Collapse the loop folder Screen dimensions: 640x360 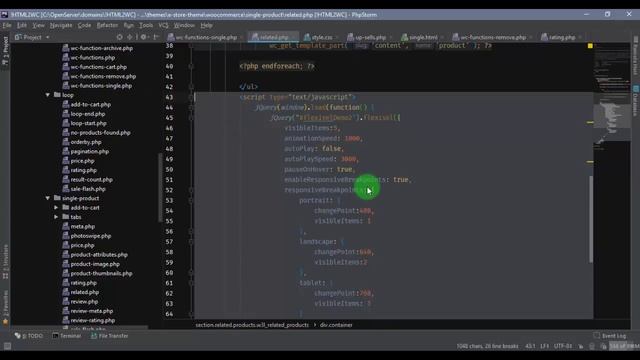[x=48, y=95]
